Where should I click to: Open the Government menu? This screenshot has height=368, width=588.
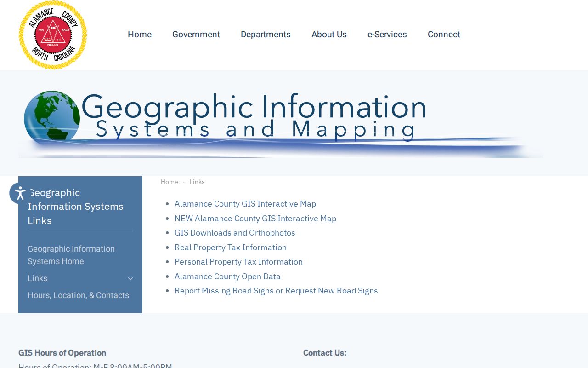point(196,34)
